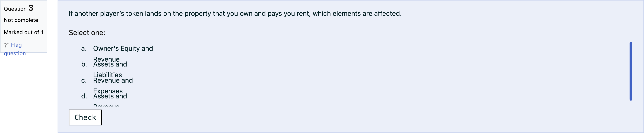Image resolution: width=644 pixels, height=133 pixels.
Task: Select answer 'Owner's Equity and Revenue'
Action: (x=123, y=48)
